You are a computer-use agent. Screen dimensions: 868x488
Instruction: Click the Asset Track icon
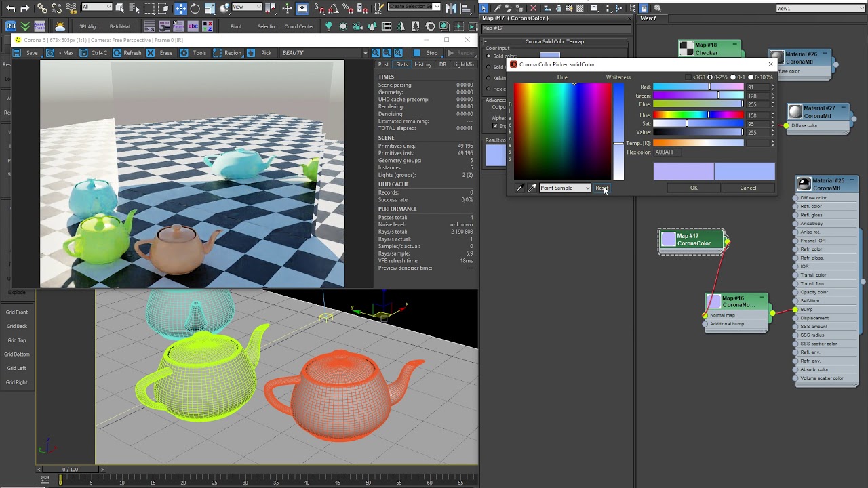click(x=40, y=26)
